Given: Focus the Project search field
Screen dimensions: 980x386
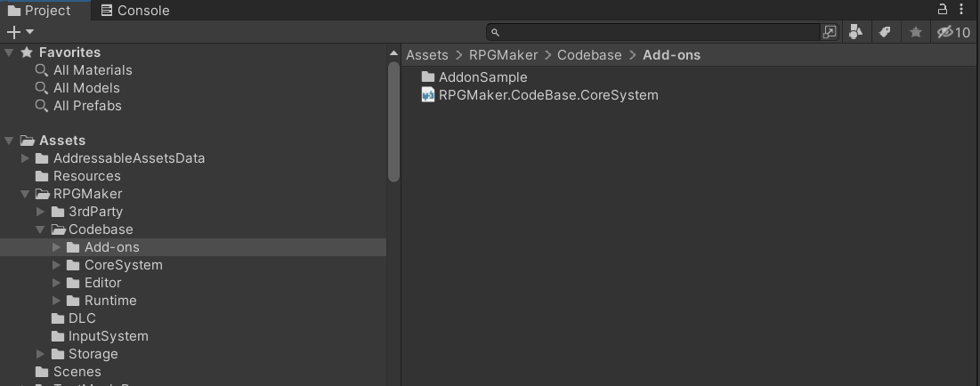Looking at the screenshot, I should 659,32.
